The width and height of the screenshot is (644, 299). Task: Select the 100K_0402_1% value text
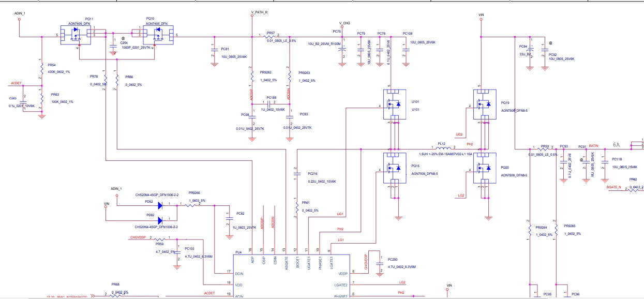(62, 102)
